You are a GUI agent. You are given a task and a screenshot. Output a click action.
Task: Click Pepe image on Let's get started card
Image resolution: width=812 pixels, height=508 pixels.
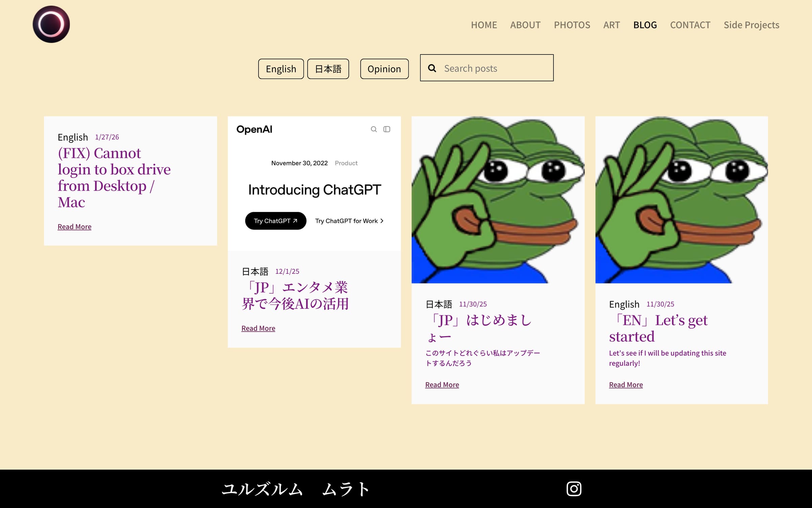(x=681, y=200)
